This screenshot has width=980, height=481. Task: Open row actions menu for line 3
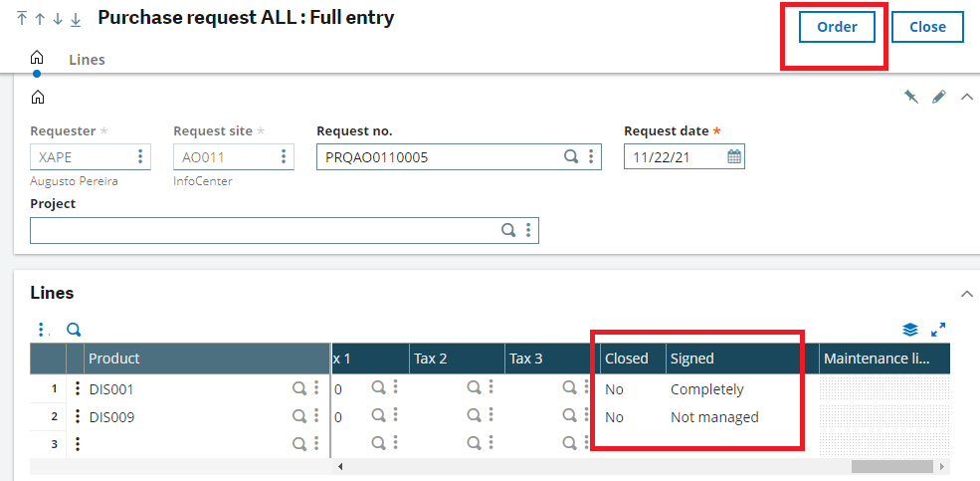[78, 444]
